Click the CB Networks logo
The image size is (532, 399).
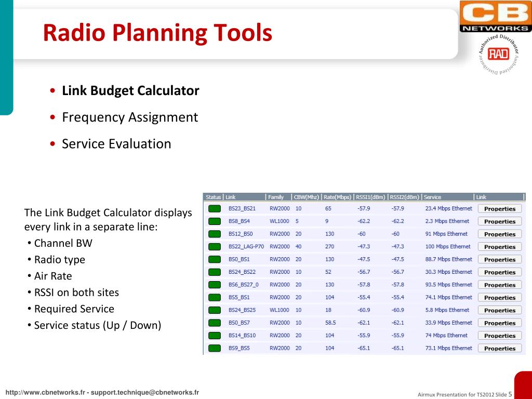(496, 16)
